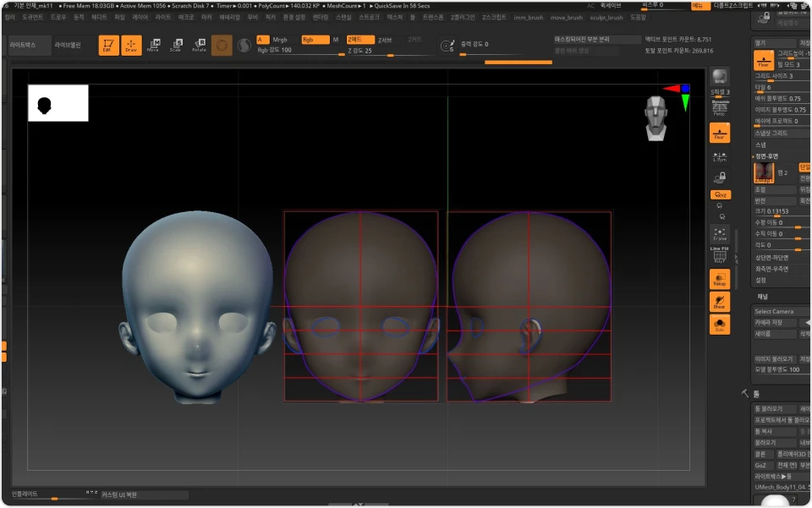Activate the Draw mode button
Image resolution: width=812 pixels, height=508 pixels.
[x=131, y=45]
